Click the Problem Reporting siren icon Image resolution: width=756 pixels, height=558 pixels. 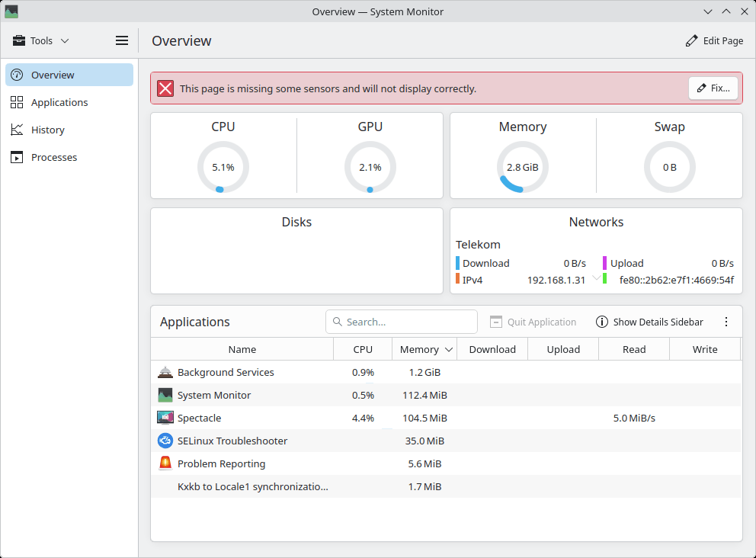click(165, 463)
